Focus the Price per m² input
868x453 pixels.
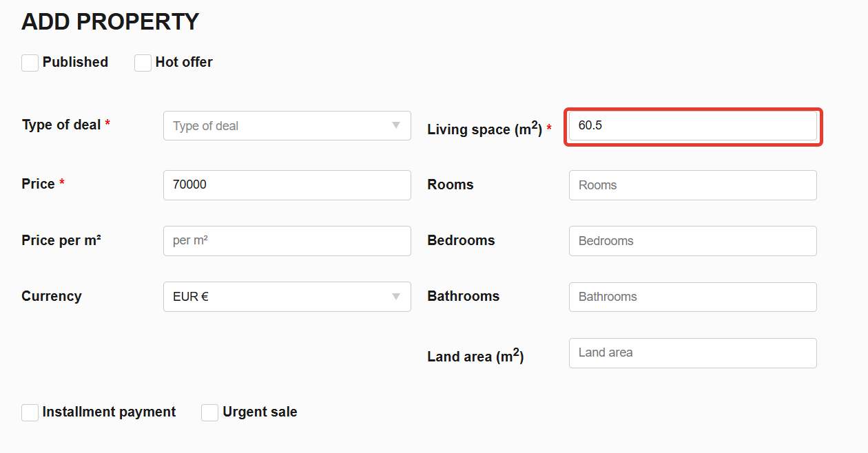pos(287,241)
